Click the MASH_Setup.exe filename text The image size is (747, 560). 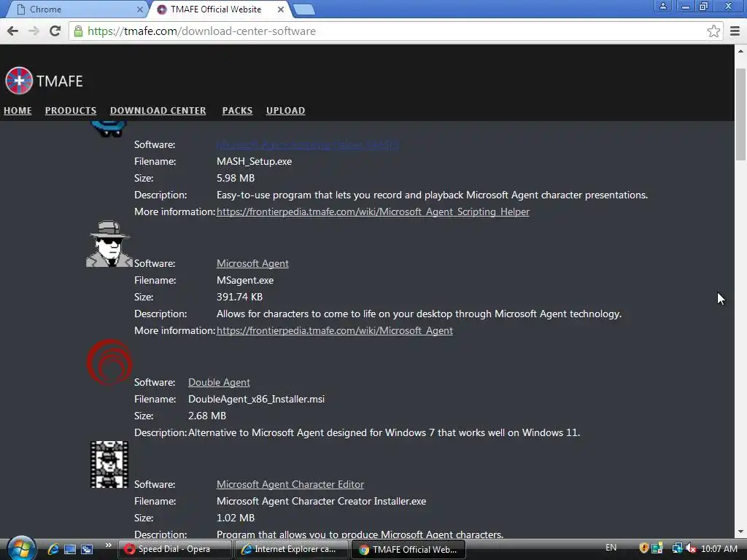coord(254,161)
